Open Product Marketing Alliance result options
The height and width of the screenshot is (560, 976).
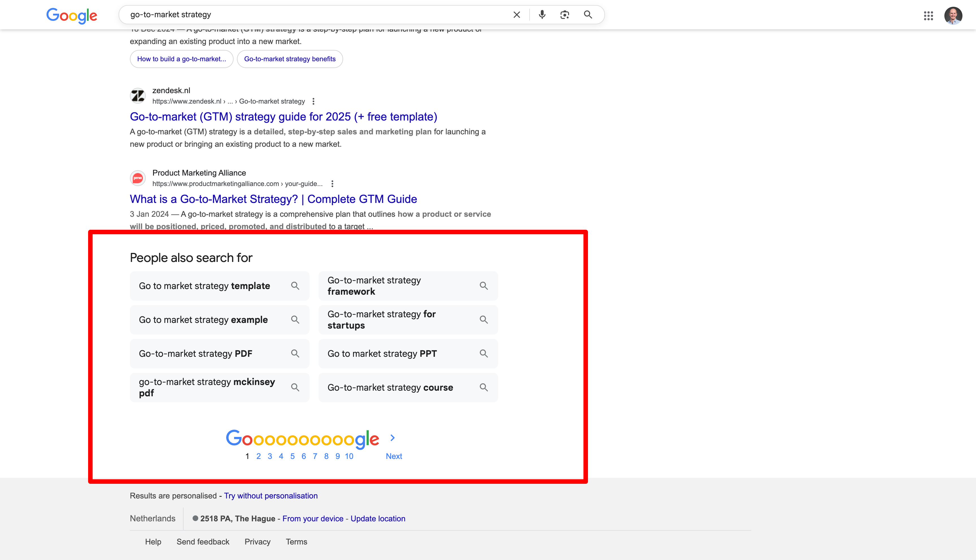(332, 183)
